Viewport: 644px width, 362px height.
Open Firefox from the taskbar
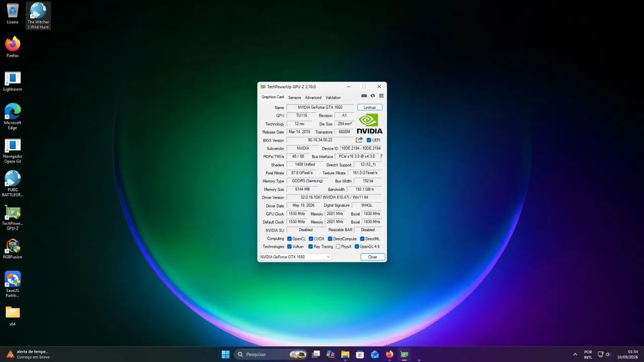point(389,354)
